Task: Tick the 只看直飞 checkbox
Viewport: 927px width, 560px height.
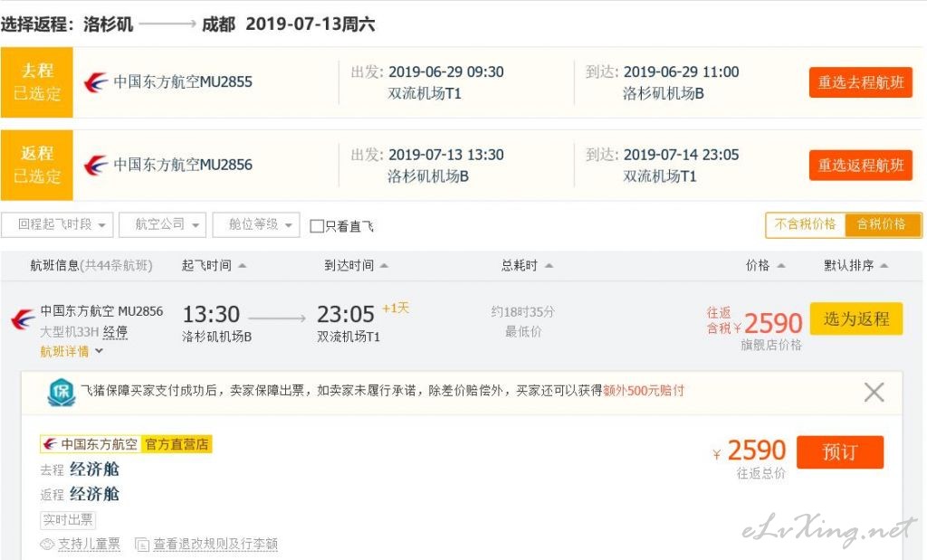Action: tap(317, 226)
